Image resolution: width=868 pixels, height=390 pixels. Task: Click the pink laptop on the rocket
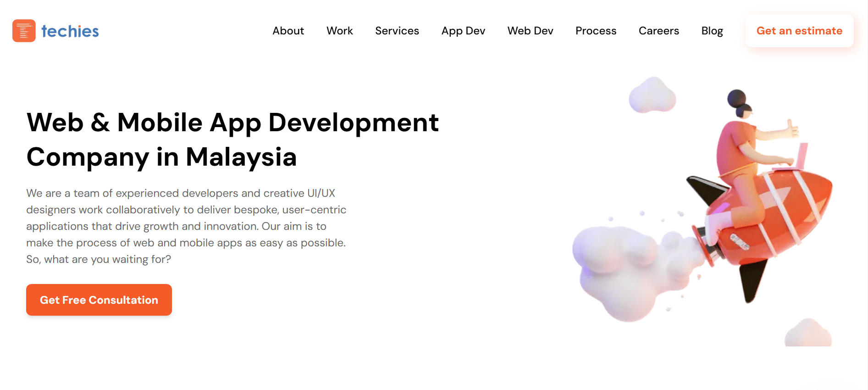tap(802, 156)
